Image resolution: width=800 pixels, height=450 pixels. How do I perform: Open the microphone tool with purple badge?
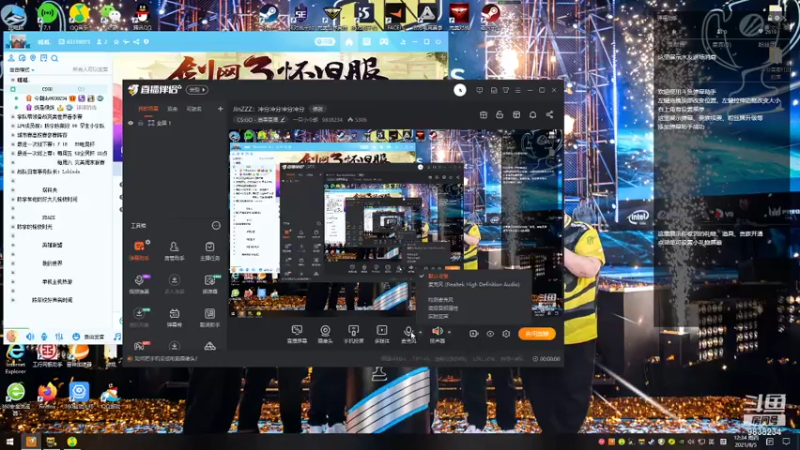tap(139, 284)
